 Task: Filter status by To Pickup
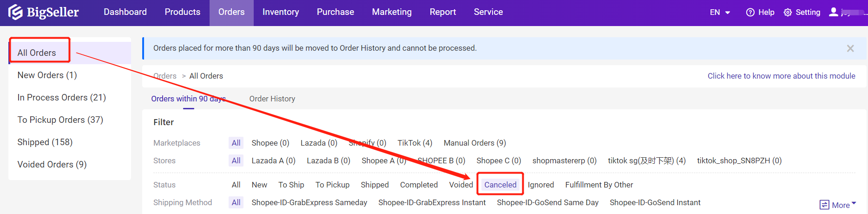click(332, 185)
